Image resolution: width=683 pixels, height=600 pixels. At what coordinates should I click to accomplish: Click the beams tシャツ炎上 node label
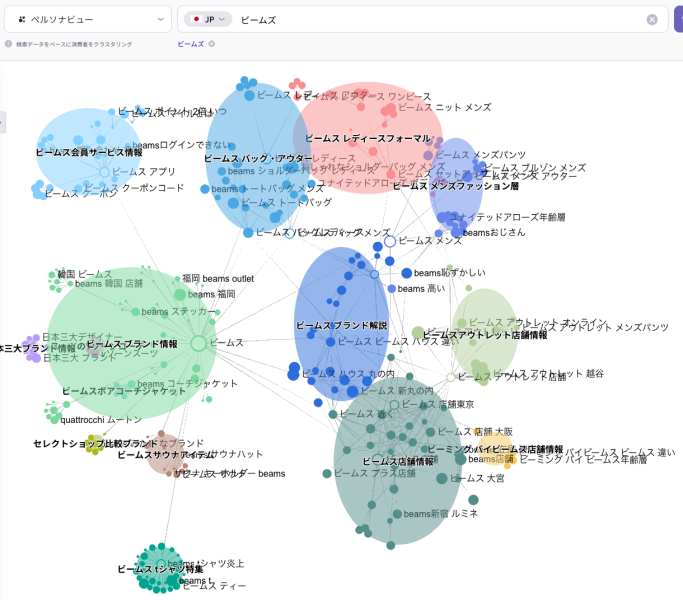206,564
